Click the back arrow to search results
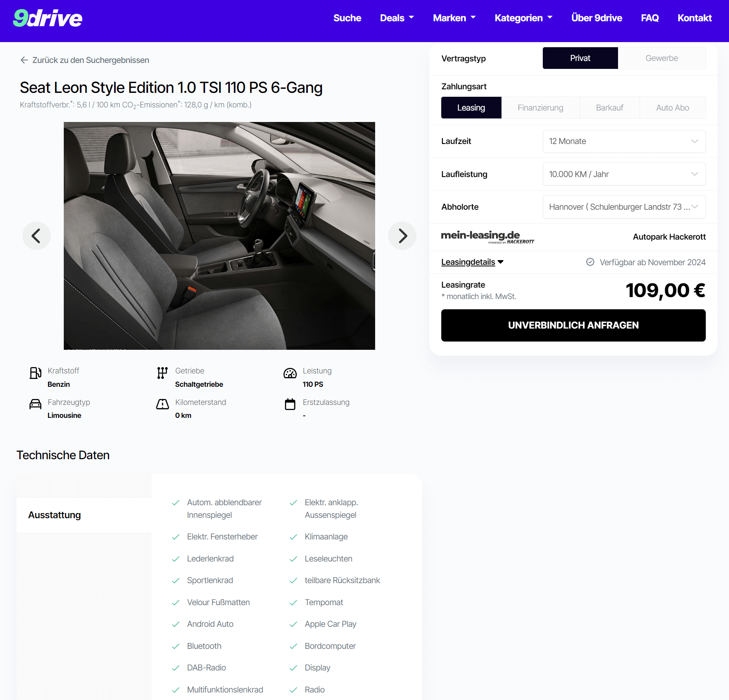The height and width of the screenshot is (700, 729). [24, 60]
